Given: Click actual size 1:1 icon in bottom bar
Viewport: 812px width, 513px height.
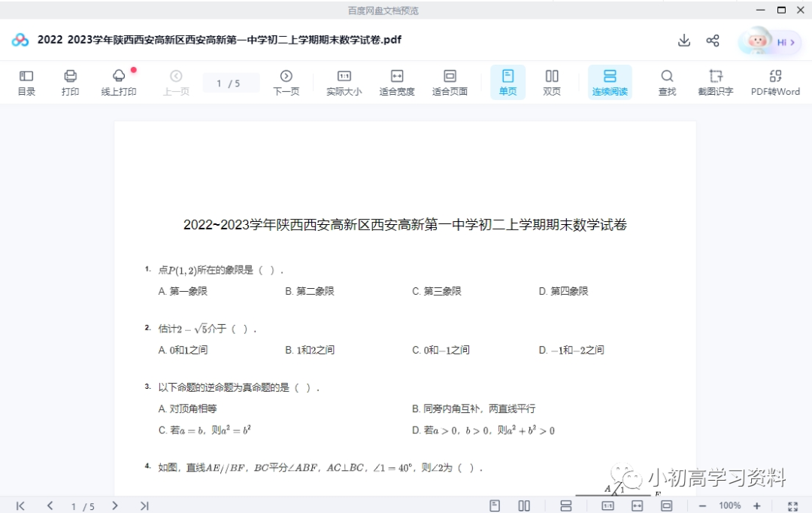Looking at the screenshot, I should point(608,505).
